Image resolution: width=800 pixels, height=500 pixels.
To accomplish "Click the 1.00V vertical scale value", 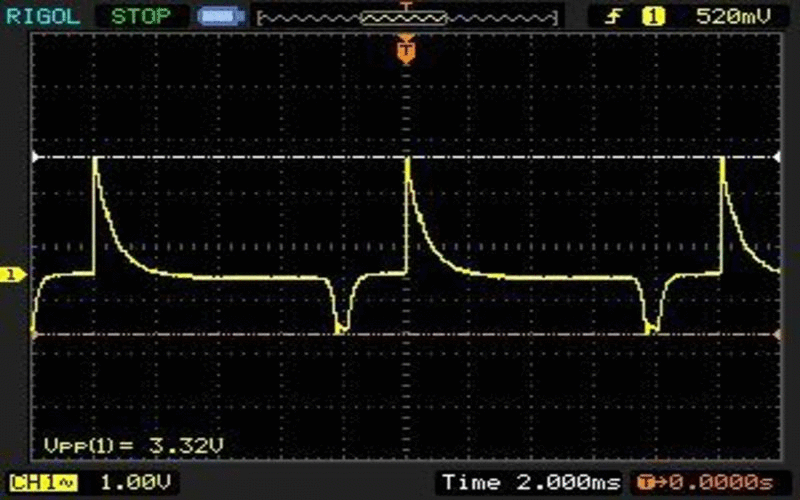I will (135, 482).
